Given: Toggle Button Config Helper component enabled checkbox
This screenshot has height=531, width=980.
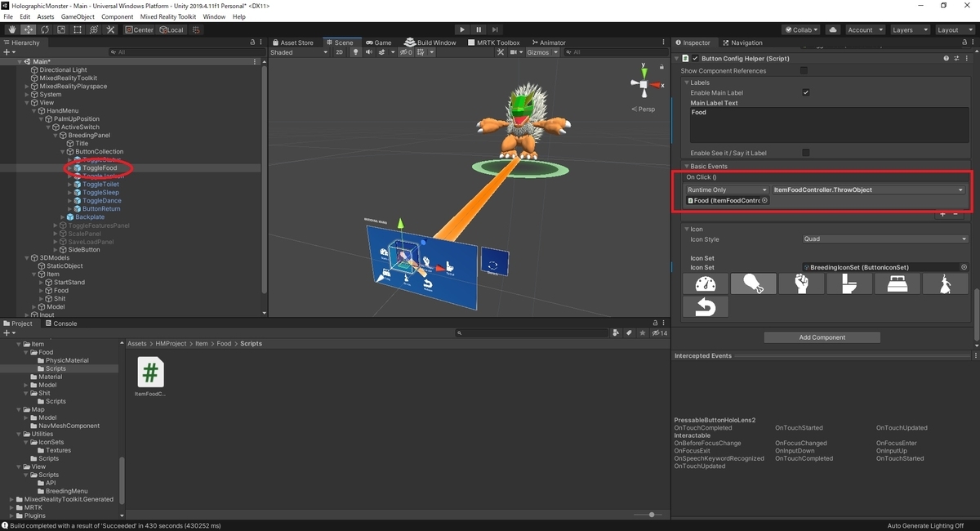Looking at the screenshot, I should tap(695, 59).
